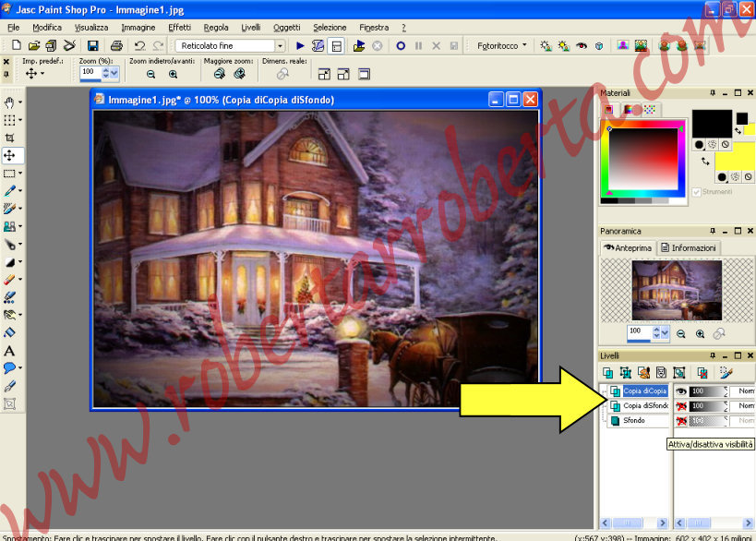
Task: Adjust opacity slider of Copia diCopia layer
Action: [708, 391]
